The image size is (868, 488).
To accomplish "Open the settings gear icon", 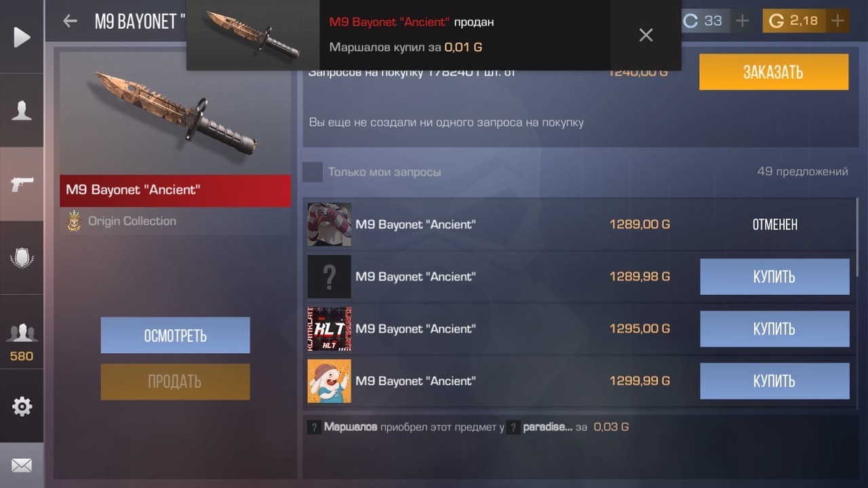I will pyautogui.click(x=22, y=406).
